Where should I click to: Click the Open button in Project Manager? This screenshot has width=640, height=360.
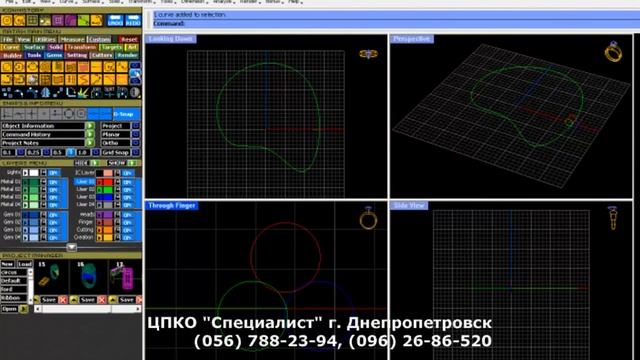9,309
